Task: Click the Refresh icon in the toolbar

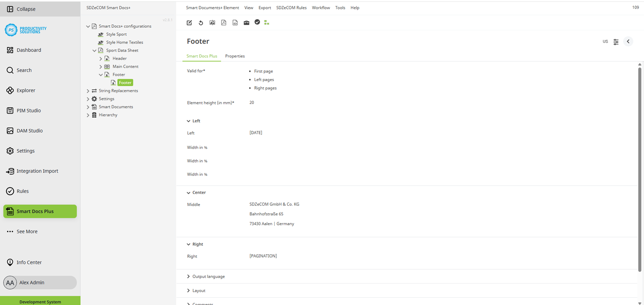Action: tap(201, 22)
